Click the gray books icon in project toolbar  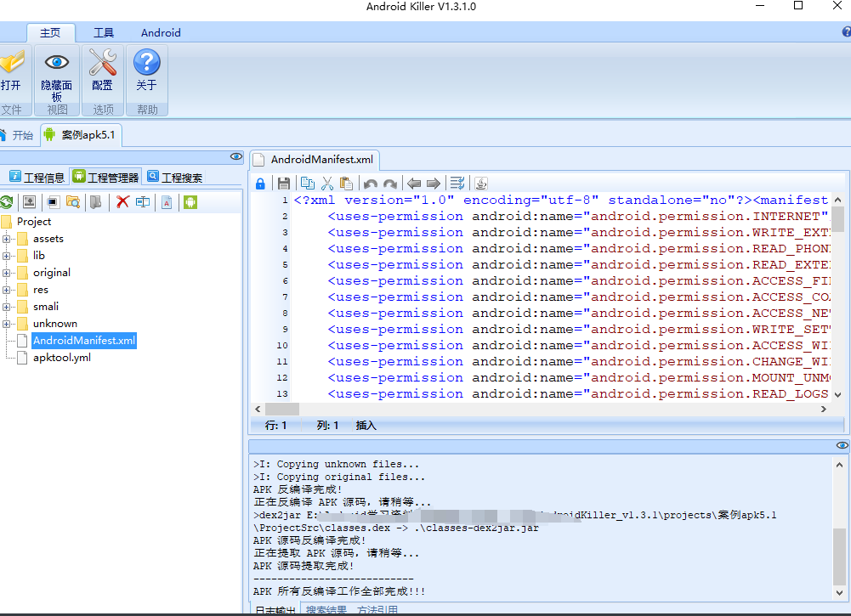pos(96,202)
